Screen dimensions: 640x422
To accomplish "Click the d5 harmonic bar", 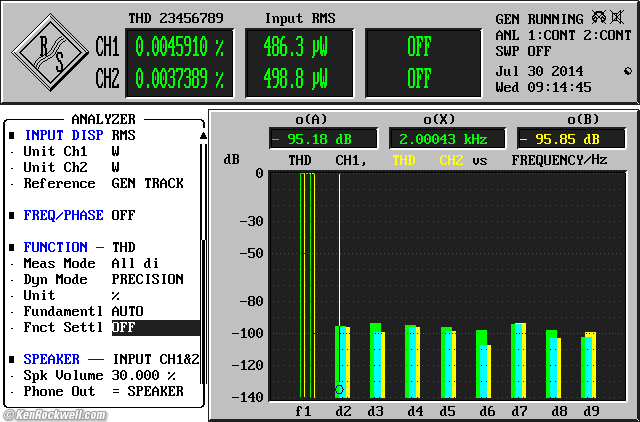I will tap(448, 362).
